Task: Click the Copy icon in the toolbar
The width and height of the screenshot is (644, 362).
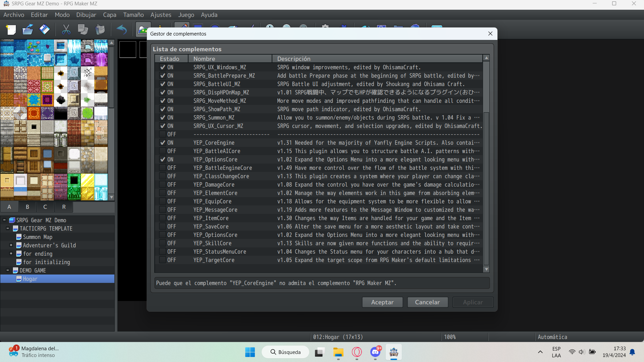Action: [83, 30]
